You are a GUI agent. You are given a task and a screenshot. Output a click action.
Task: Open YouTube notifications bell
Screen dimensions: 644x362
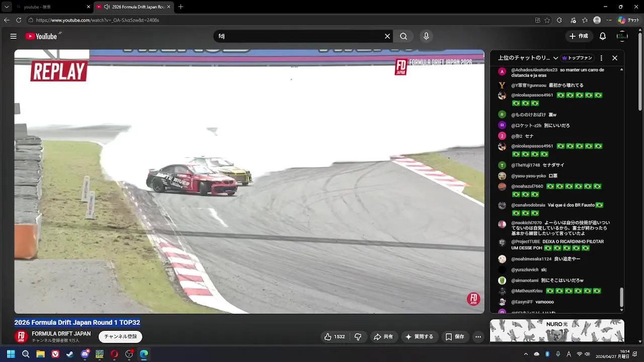tap(603, 36)
